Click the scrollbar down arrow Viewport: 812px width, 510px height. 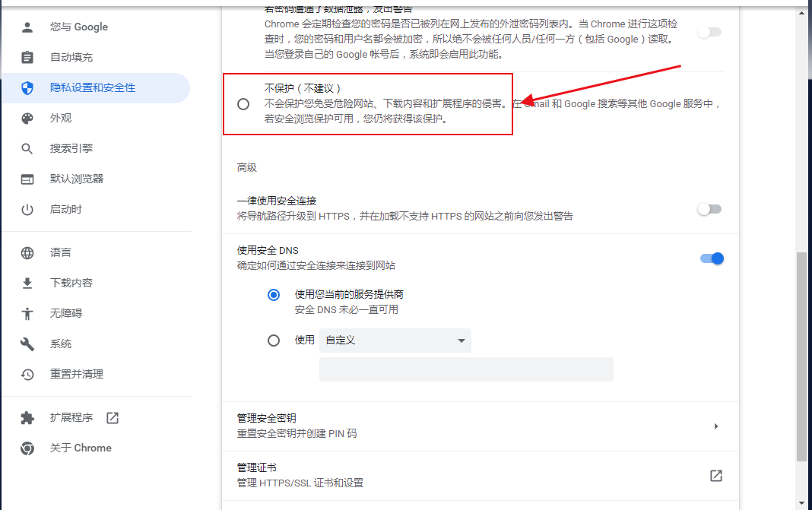pos(801,503)
